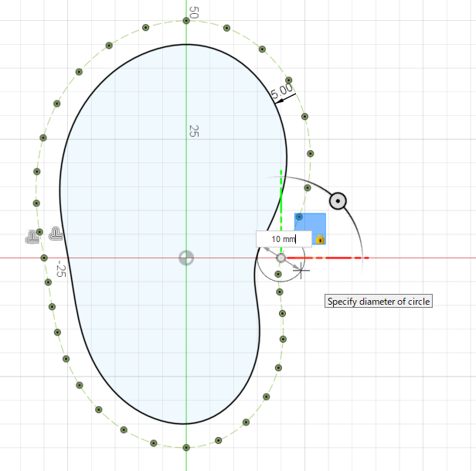The width and height of the screenshot is (476, 471).
Task: Click the bottommost offset point on green axis
Action: pyautogui.click(x=186, y=447)
